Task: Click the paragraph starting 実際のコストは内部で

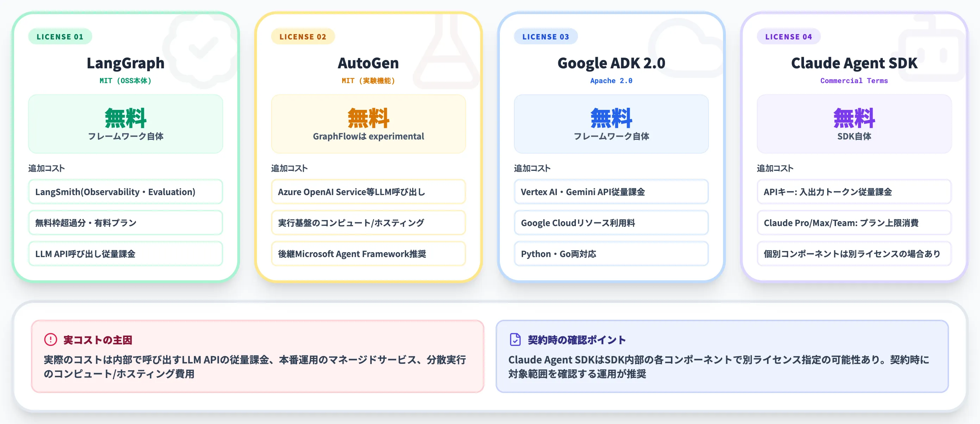Action: (x=255, y=367)
